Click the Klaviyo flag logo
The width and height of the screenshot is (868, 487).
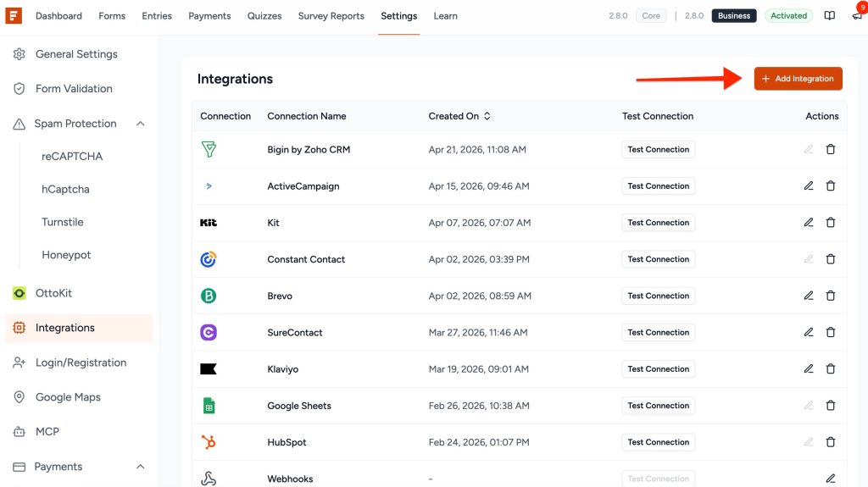pos(209,369)
